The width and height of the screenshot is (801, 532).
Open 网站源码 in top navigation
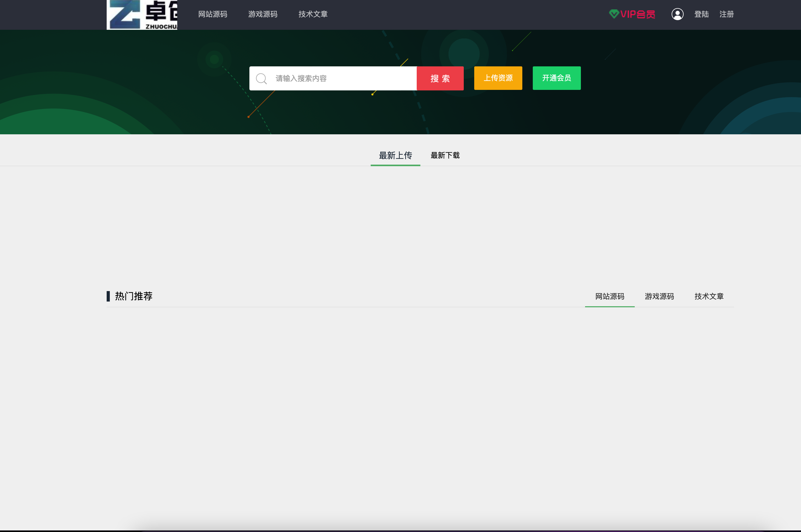[x=213, y=14]
